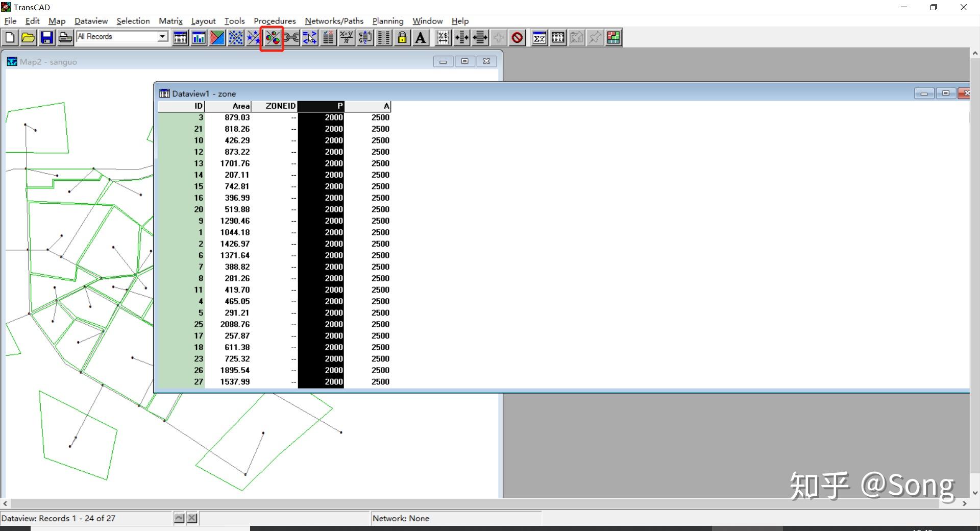Minimize the Dataview1 - zone window

pos(924,93)
